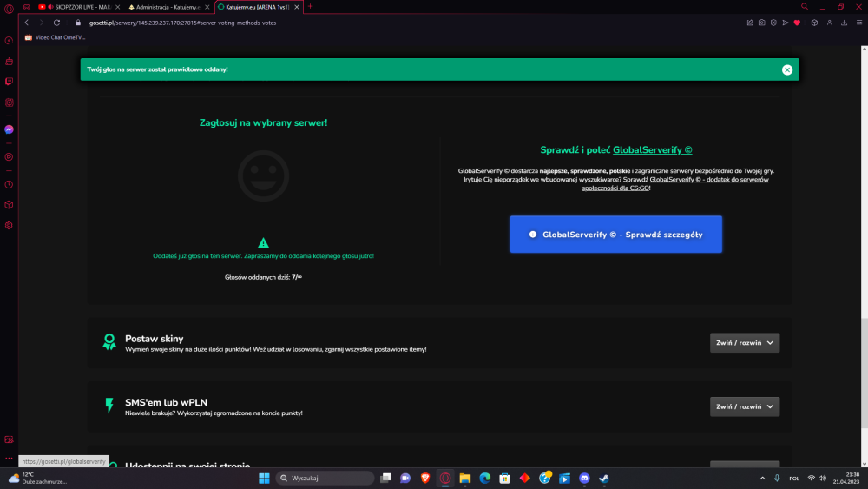Dismiss the green vote success notification

click(787, 69)
